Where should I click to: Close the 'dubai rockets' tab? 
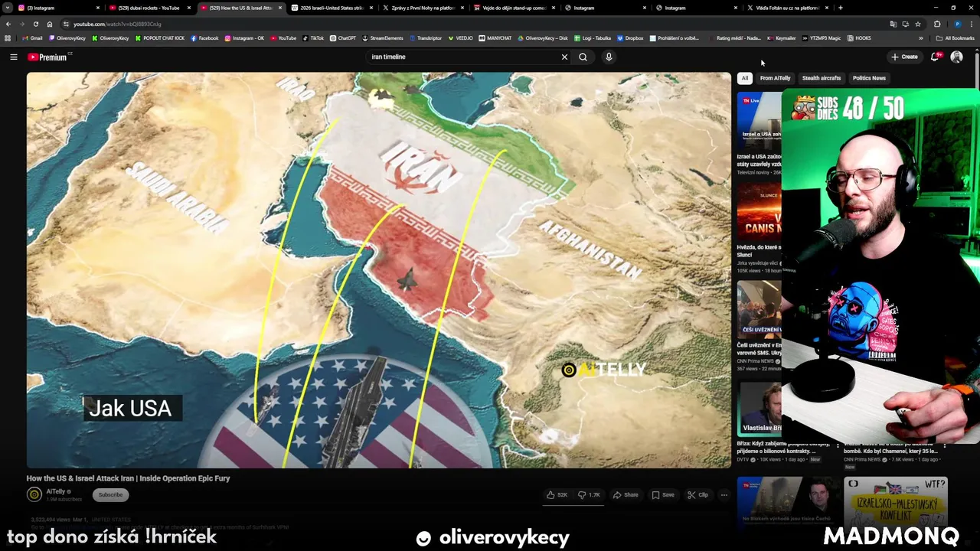tap(188, 8)
